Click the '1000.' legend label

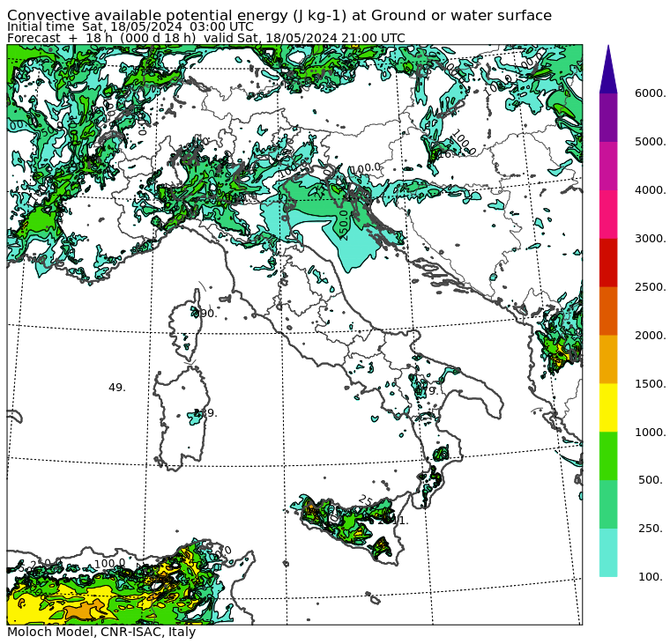[650, 433]
